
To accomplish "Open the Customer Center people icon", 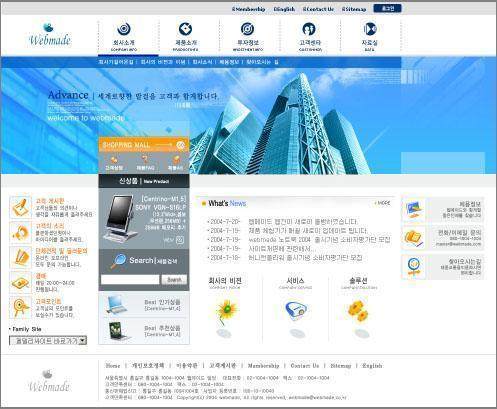I will (309, 29).
